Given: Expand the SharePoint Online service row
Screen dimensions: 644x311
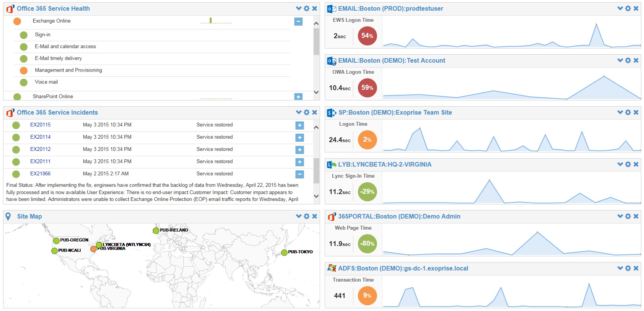Looking at the screenshot, I should click(x=298, y=97).
